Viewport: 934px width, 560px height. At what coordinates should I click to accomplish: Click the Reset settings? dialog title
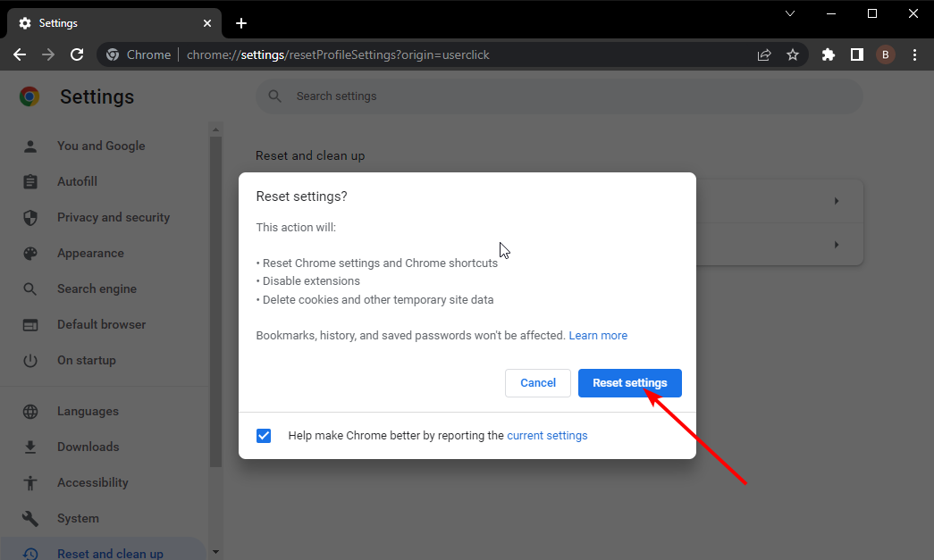(301, 196)
